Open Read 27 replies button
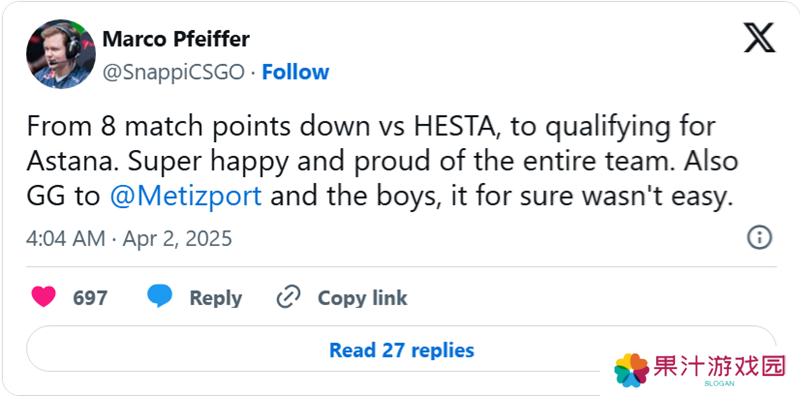Viewport: 800px width, 396px height. point(402,350)
